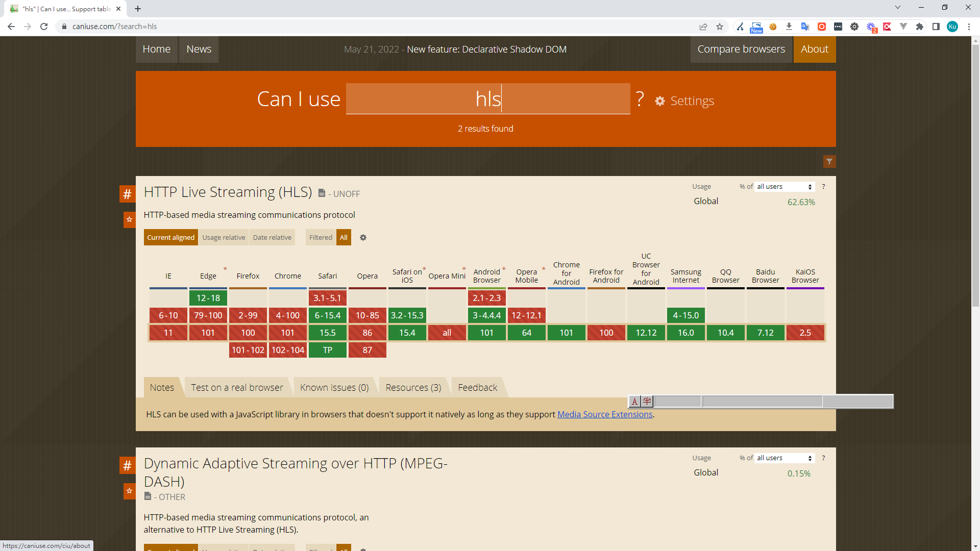Switch to Usage relative view

tap(224, 237)
